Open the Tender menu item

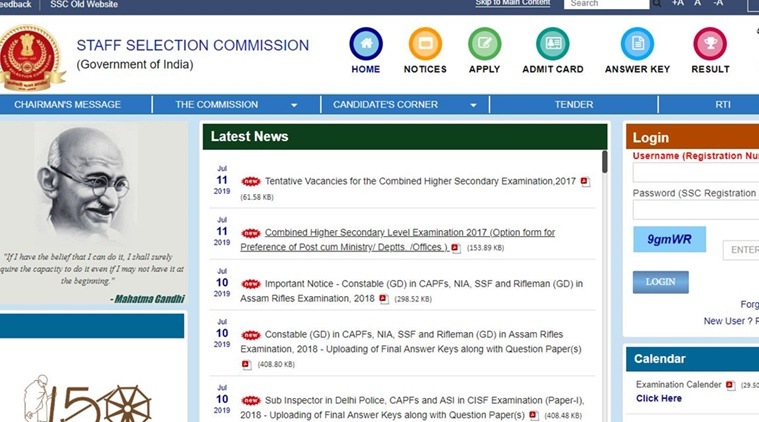click(574, 105)
